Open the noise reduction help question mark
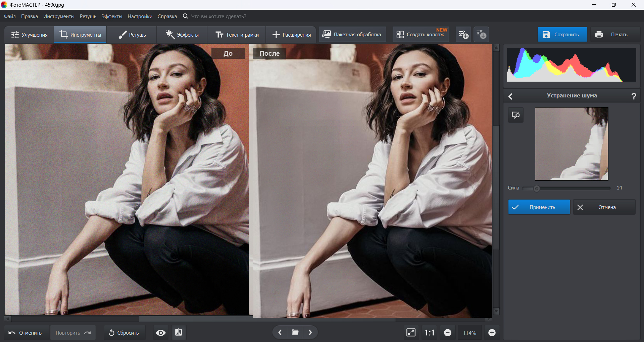 pos(634,96)
